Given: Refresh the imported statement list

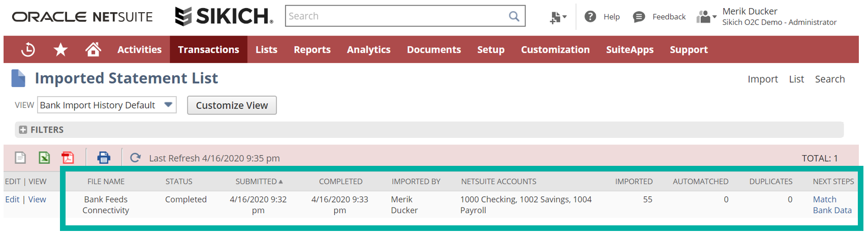Looking at the screenshot, I should click(135, 158).
